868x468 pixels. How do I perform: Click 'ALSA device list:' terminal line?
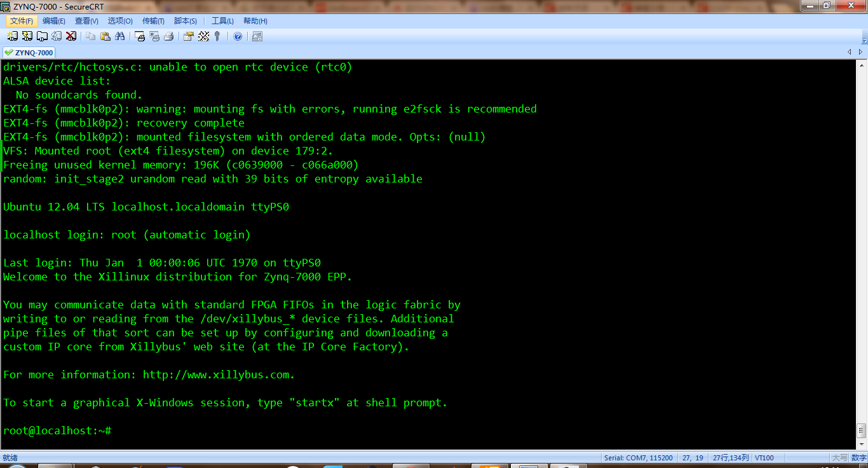(57, 81)
